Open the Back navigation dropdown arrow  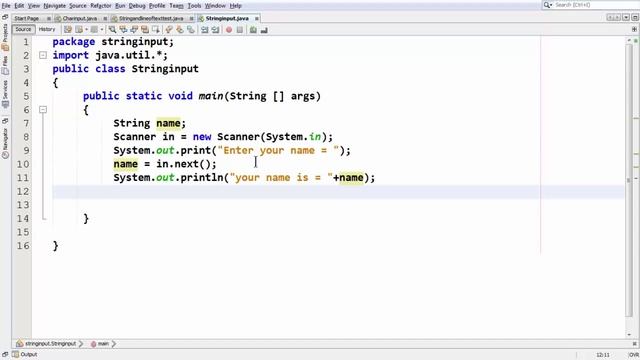86,30
